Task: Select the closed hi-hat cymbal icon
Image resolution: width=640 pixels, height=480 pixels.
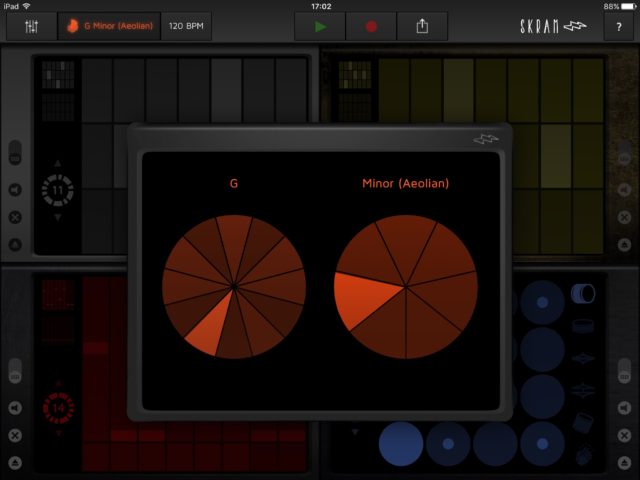Action: (x=583, y=358)
